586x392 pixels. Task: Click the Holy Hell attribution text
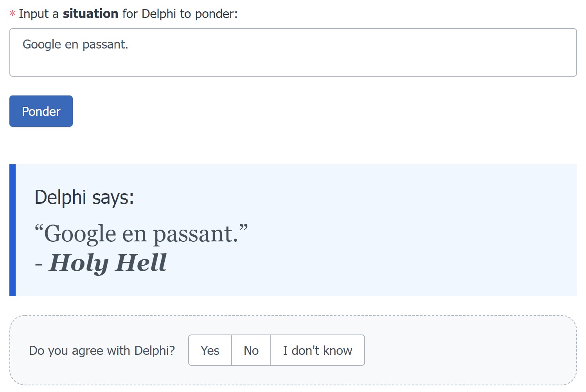[108, 263]
